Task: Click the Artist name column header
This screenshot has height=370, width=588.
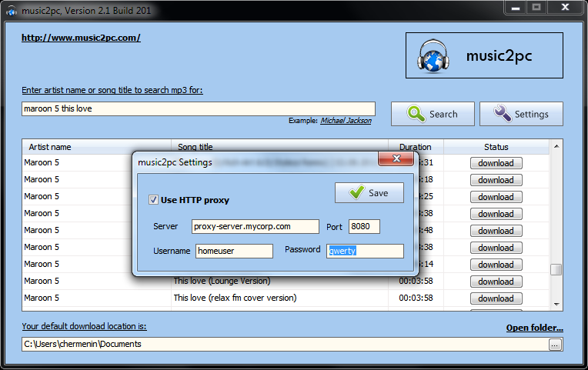Action: tap(97, 147)
